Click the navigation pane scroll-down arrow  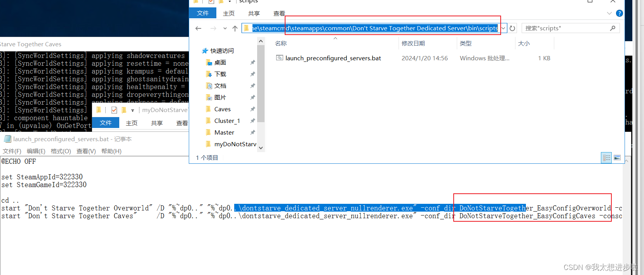coord(261,148)
